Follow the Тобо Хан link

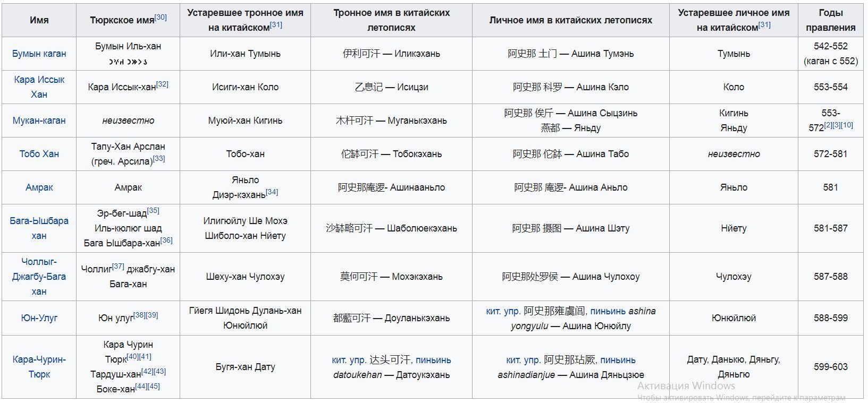pyautogui.click(x=39, y=154)
